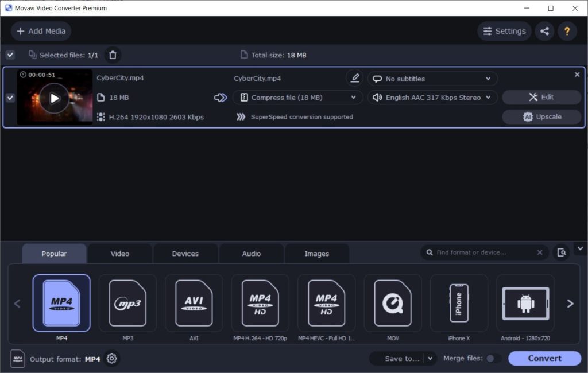Delete selected files with trash icon
This screenshot has width=588, height=373.
(113, 55)
